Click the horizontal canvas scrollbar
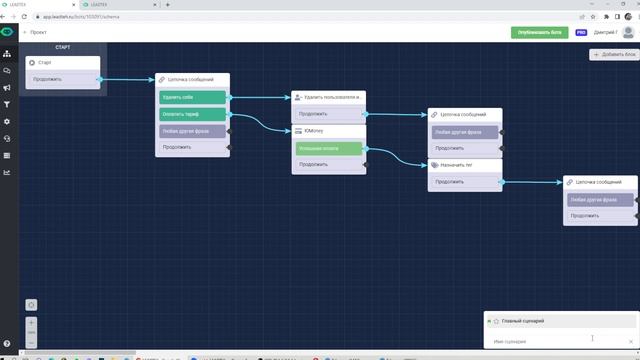The height and width of the screenshot is (360, 640). point(80,353)
